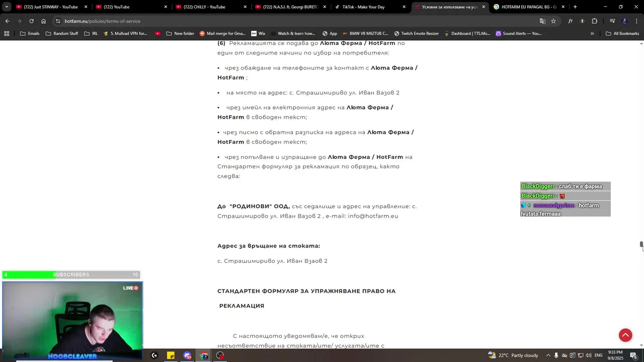Viewport: 644px width, 362px height.
Task: Open the Twitch Emote Resizer bookmark
Action: point(417,34)
